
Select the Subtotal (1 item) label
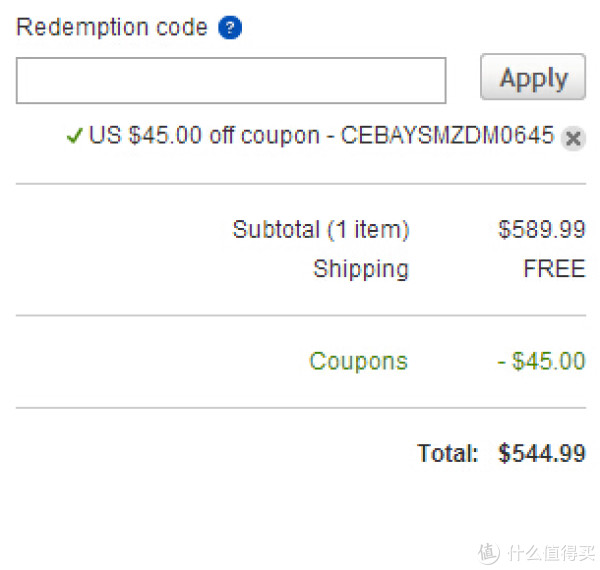pyautogui.click(x=321, y=230)
